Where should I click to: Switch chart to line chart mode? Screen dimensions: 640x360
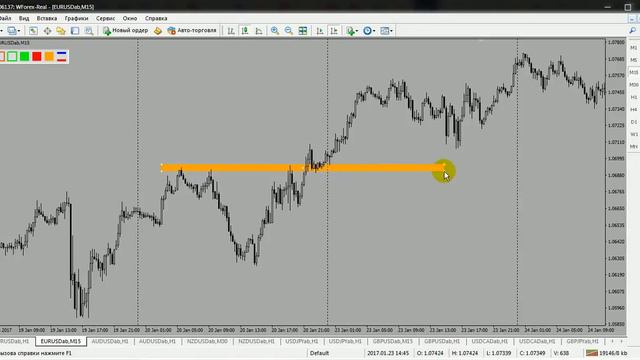pyautogui.click(x=259, y=31)
